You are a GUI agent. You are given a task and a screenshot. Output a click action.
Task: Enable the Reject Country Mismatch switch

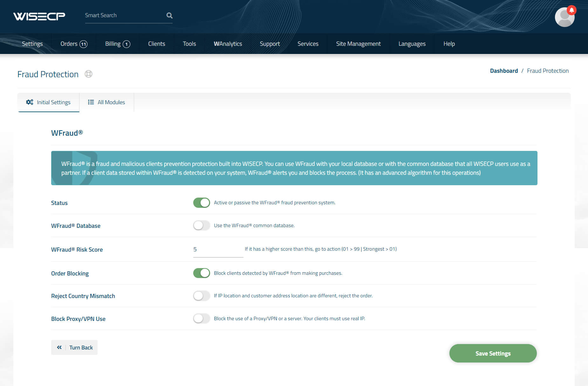202,296
